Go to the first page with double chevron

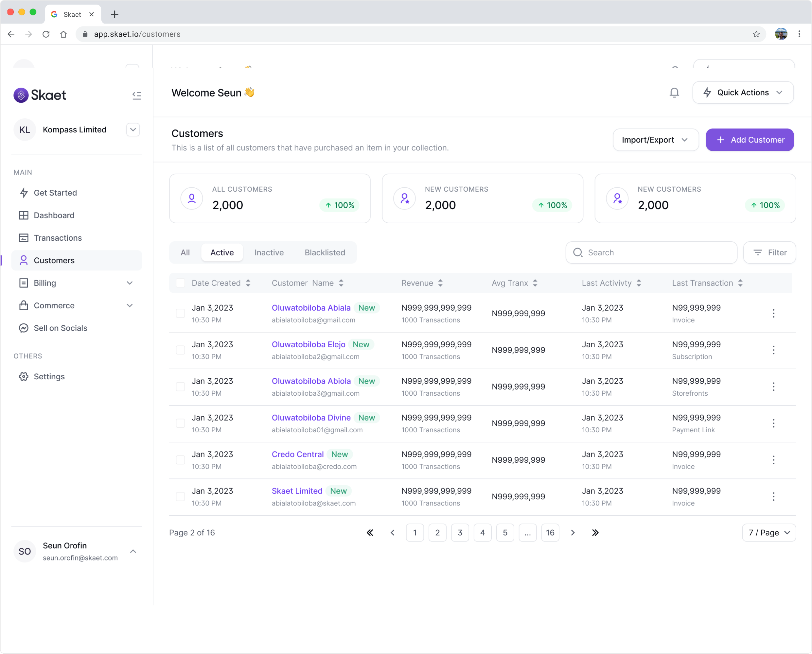370,532
